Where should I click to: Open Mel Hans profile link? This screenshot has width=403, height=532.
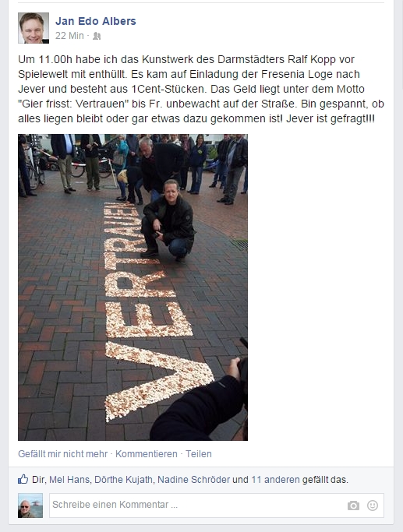pyautogui.click(x=69, y=480)
